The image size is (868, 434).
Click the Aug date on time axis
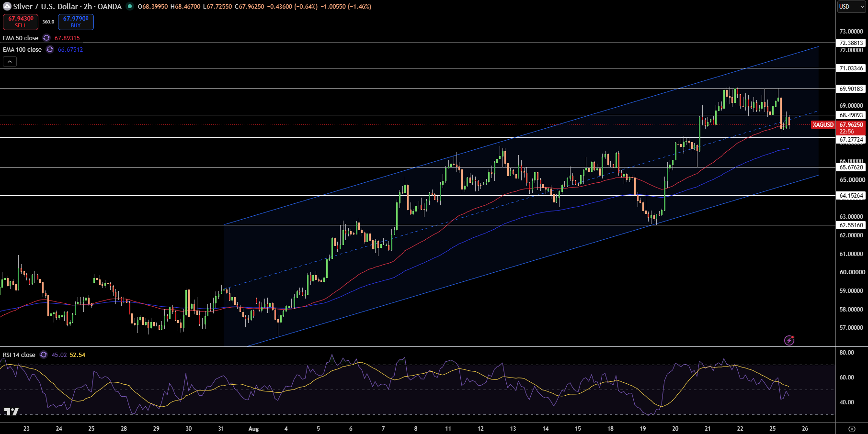pos(253,429)
